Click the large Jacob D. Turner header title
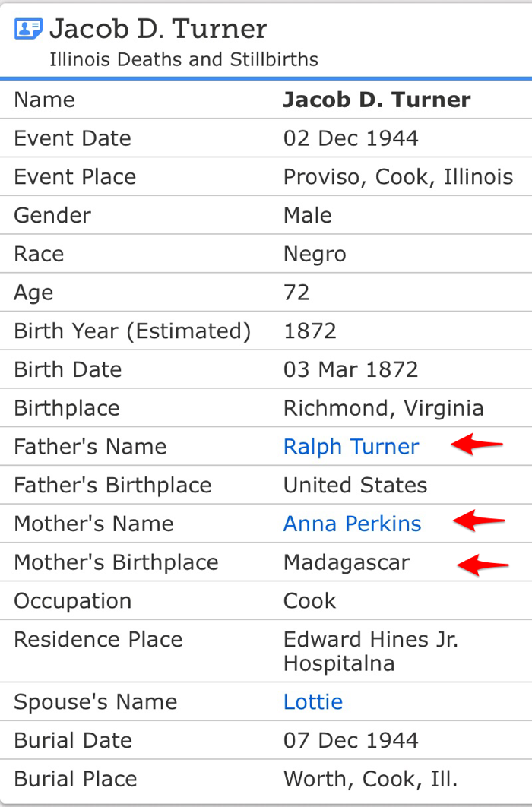 [158, 29]
